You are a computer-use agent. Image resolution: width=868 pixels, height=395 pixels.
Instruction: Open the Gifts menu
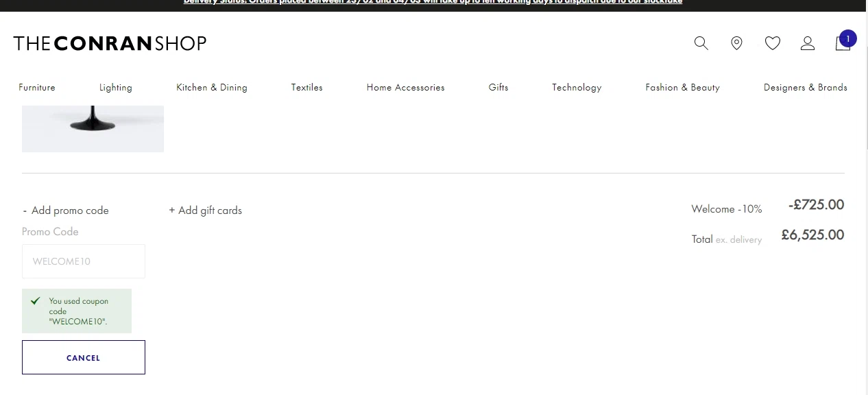pyautogui.click(x=498, y=87)
